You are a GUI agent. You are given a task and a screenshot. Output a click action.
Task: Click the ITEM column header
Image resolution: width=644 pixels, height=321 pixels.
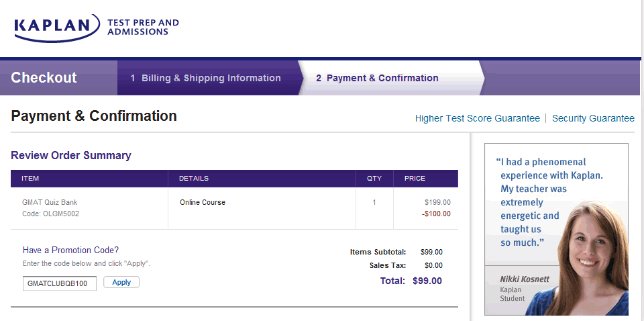tap(30, 179)
